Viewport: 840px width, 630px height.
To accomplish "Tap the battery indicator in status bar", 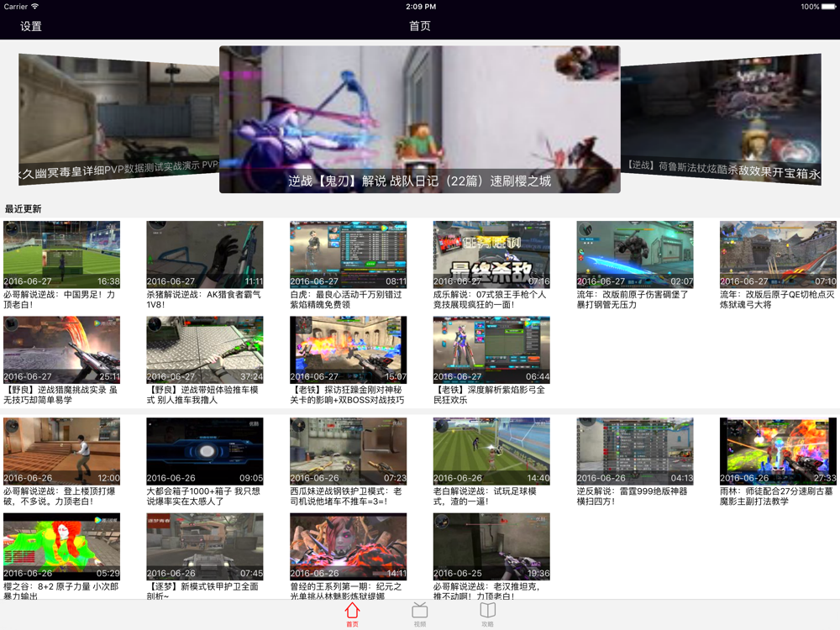I will tap(827, 7).
